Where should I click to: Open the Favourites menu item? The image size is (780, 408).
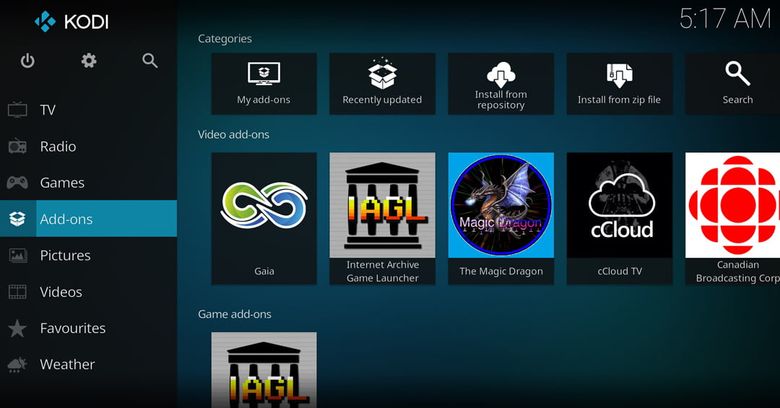point(89,328)
